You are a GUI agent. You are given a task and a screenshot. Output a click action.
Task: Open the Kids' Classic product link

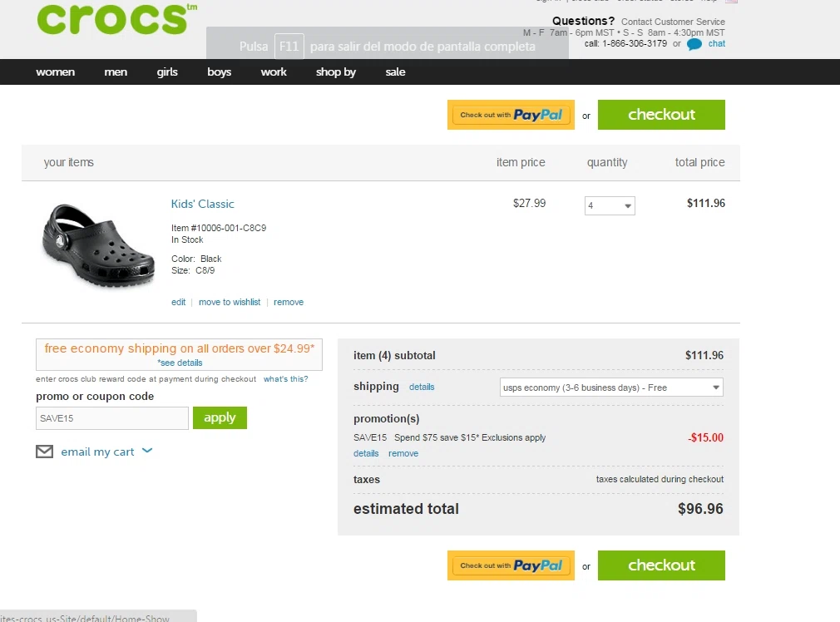coord(202,204)
